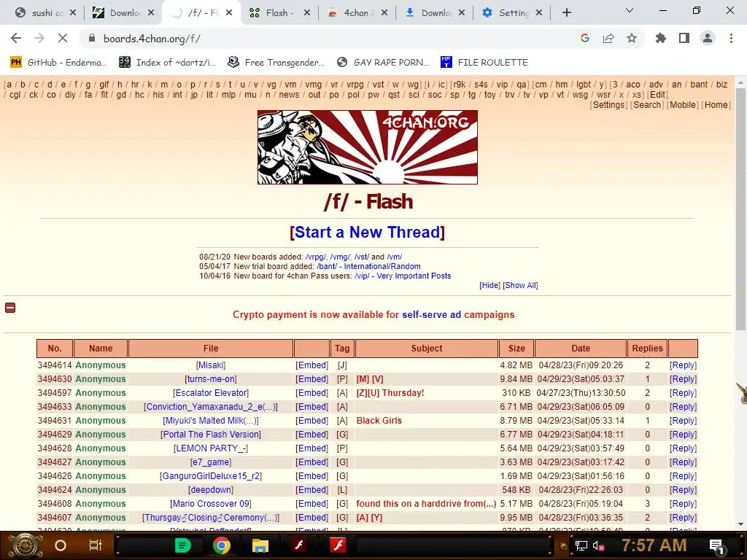747x560 pixels.
Task: Click Start a New Thread
Action: click(x=368, y=232)
